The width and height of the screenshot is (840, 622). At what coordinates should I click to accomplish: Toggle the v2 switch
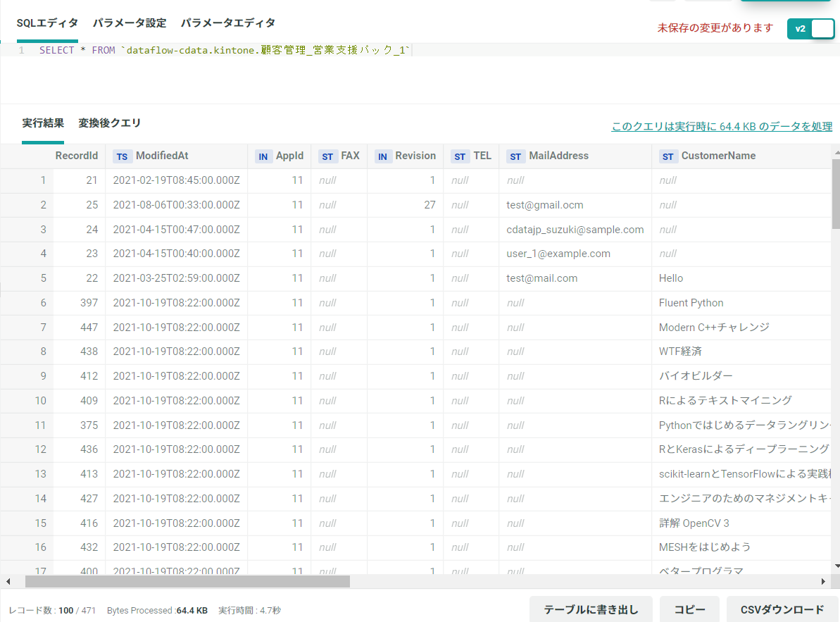810,29
